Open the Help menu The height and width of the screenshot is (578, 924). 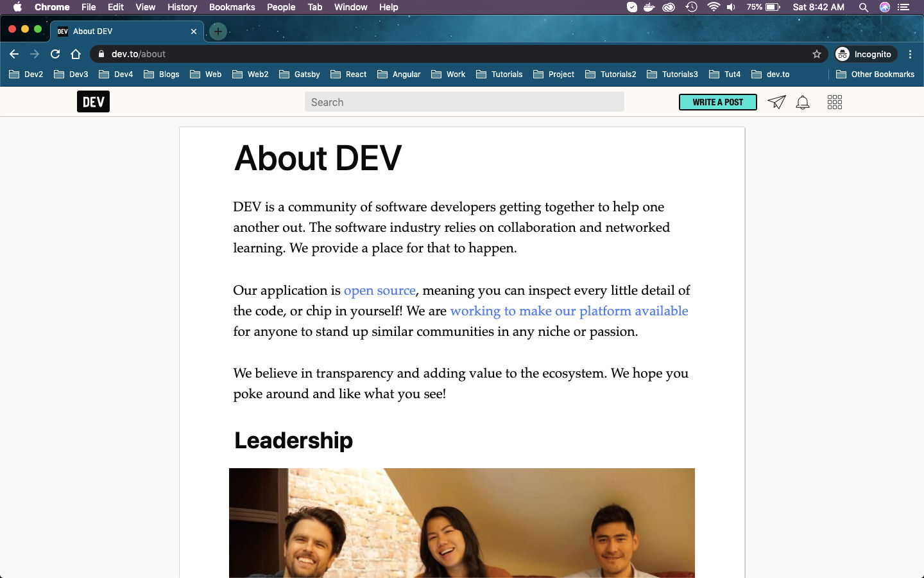click(389, 7)
